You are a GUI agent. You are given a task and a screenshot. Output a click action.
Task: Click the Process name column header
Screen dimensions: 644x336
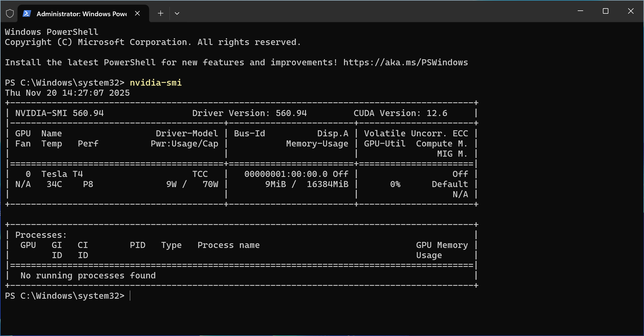click(x=229, y=245)
